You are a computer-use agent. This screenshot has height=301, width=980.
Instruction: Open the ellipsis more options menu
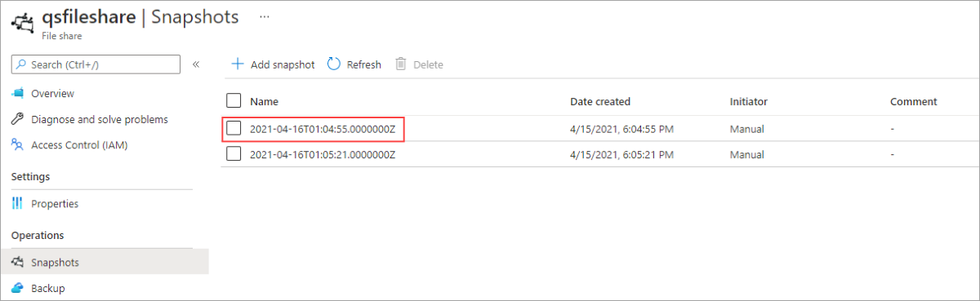[x=264, y=16]
